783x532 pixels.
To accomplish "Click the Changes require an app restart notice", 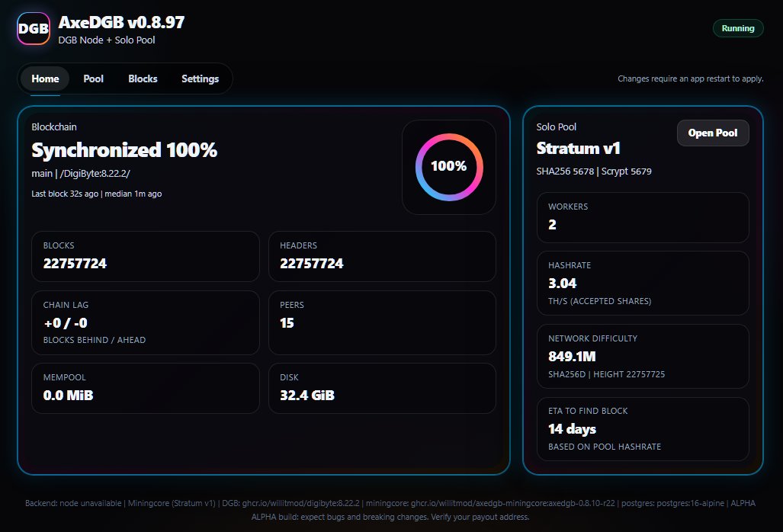I will click(691, 79).
